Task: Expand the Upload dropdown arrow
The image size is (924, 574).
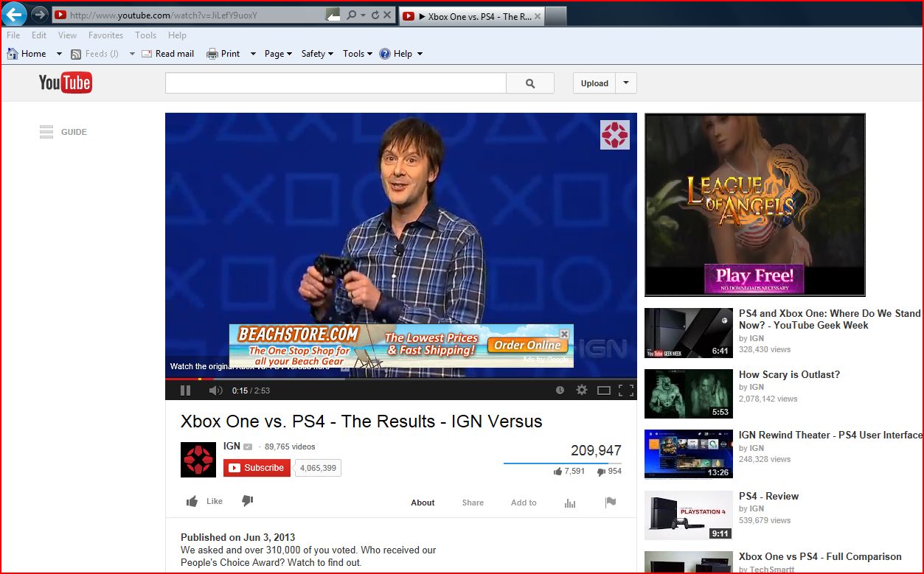Action: click(x=626, y=83)
